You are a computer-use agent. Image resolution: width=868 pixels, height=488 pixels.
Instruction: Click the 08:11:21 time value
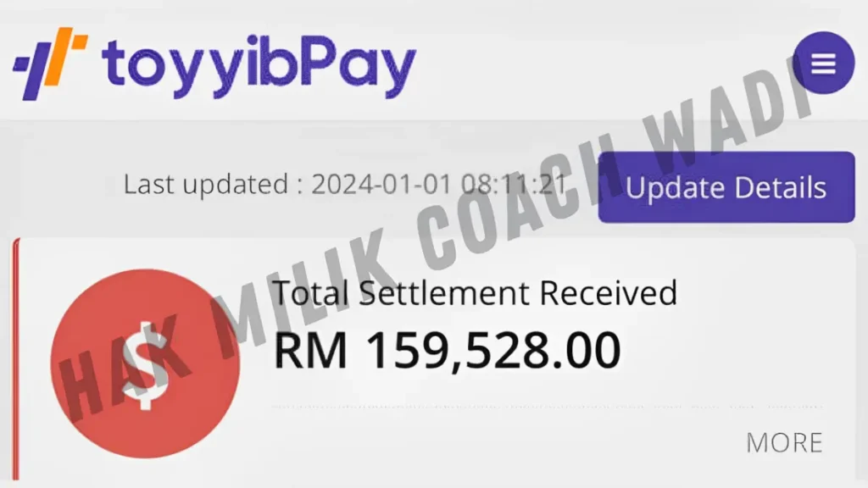(x=514, y=184)
